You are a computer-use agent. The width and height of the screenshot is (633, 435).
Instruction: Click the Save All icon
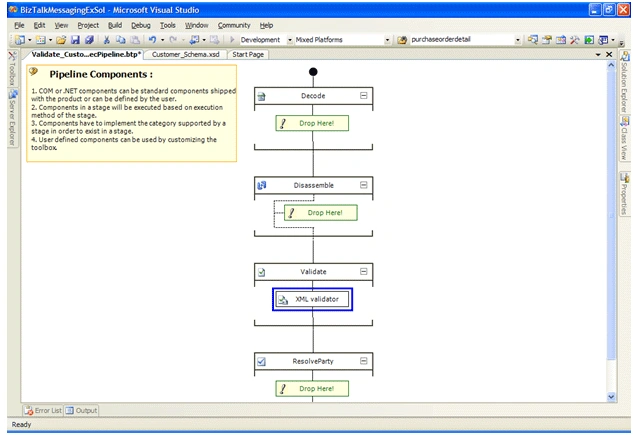coord(89,40)
